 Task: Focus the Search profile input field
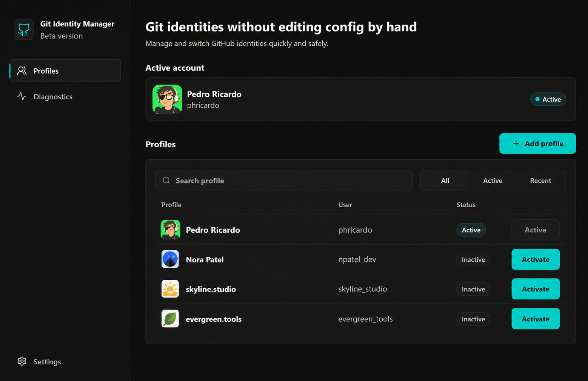click(284, 180)
